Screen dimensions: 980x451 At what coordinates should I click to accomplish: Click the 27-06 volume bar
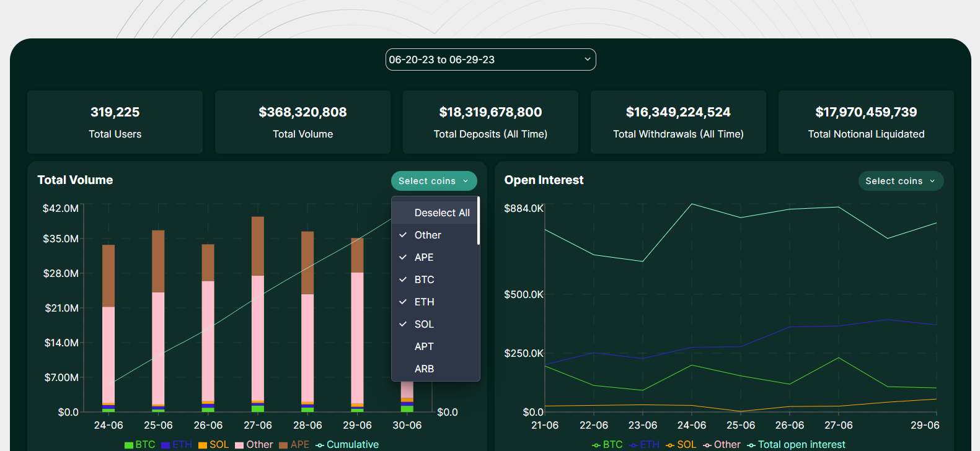[x=258, y=314]
